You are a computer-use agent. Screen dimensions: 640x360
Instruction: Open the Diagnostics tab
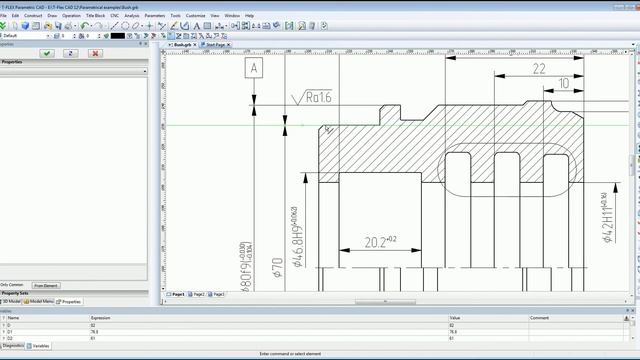click(13, 346)
